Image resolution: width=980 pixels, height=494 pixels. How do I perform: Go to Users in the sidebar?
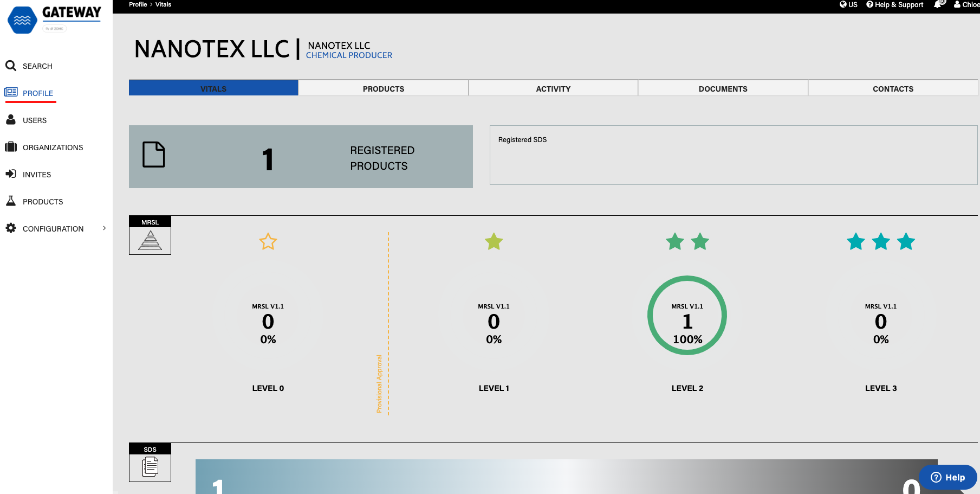pyautogui.click(x=35, y=120)
